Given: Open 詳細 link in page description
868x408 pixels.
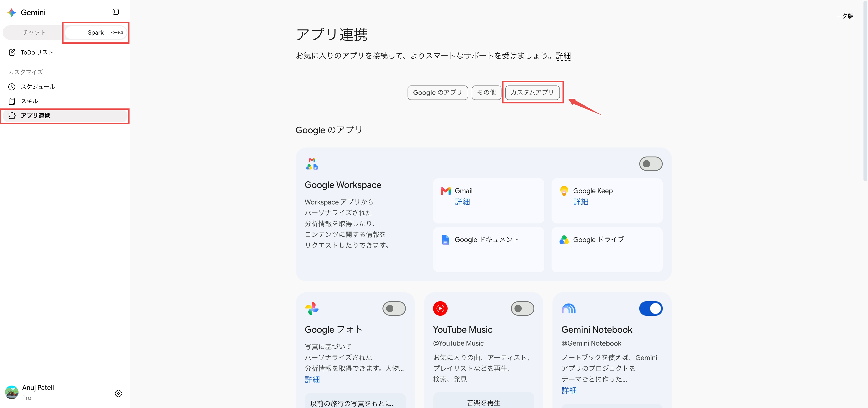Looking at the screenshot, I should coord(563,56).
